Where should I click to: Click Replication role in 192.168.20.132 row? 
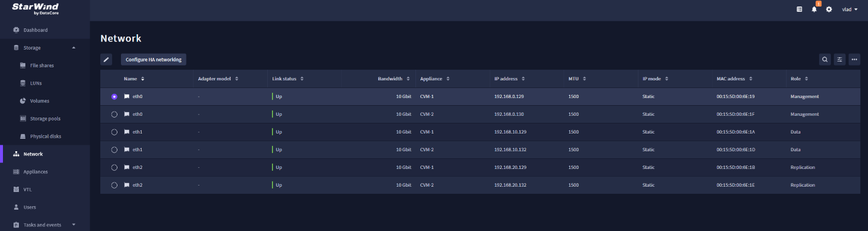[803, 185]
